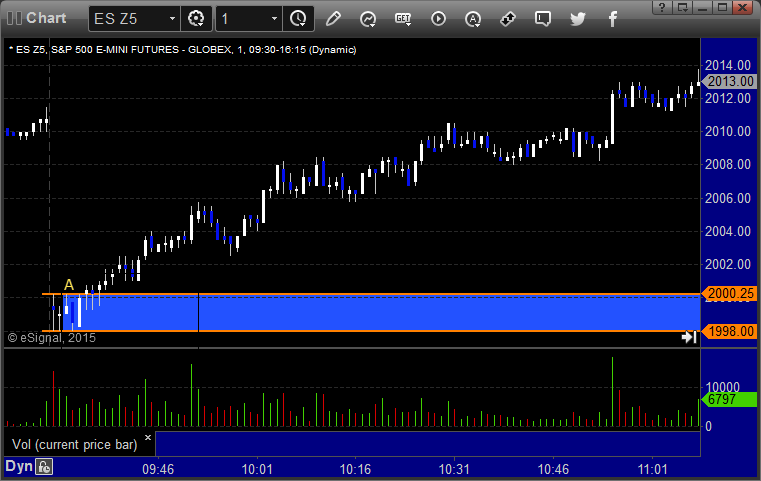761x481 pixels.
Task: Open the symbol settings gear icon
Action: (196, 18)
